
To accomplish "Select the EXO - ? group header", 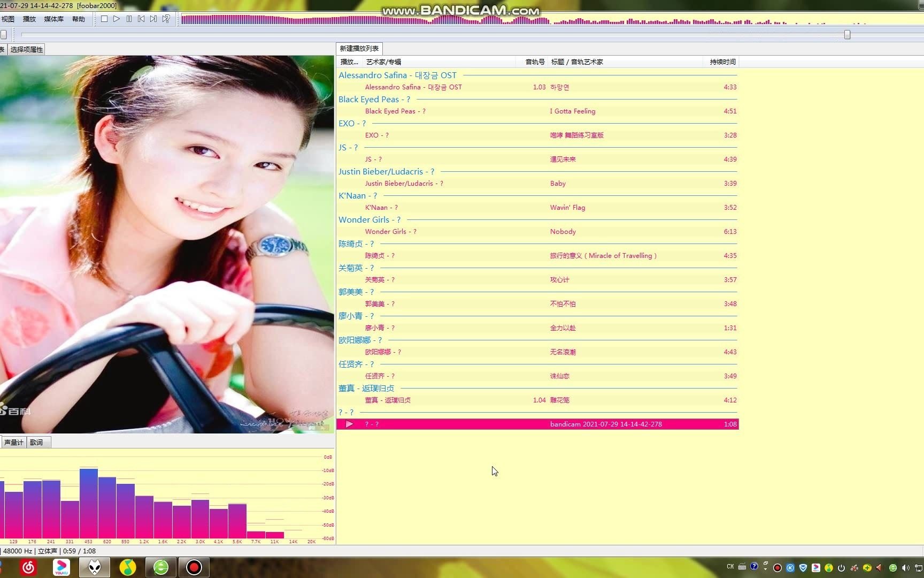I will (352, 124).
